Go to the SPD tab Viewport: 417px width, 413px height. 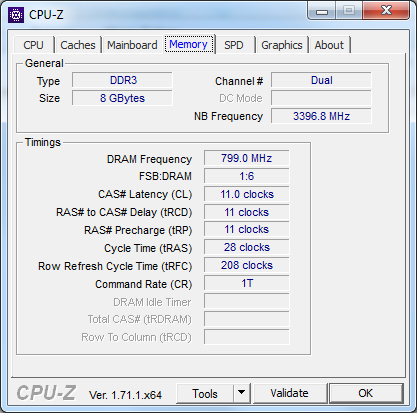click(x=234, y=45)
